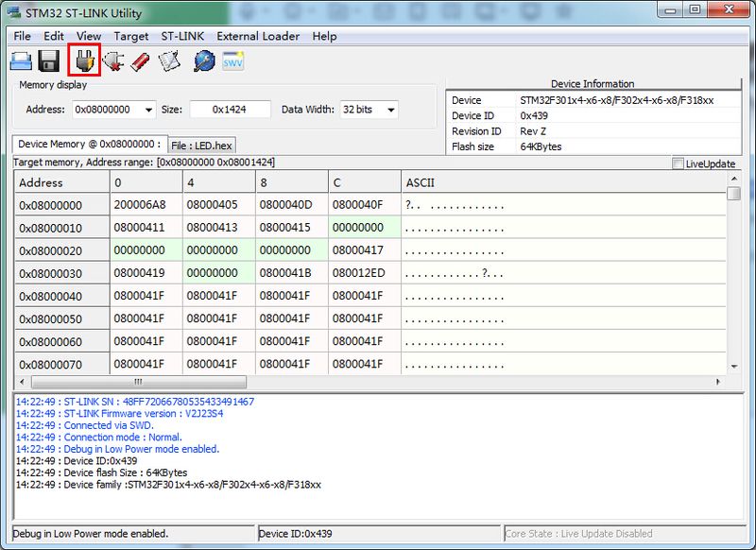Switch to the Device Memory @ 0x08000000 tab
Viewport: 756px width, 550px height.
click(90, 145)
